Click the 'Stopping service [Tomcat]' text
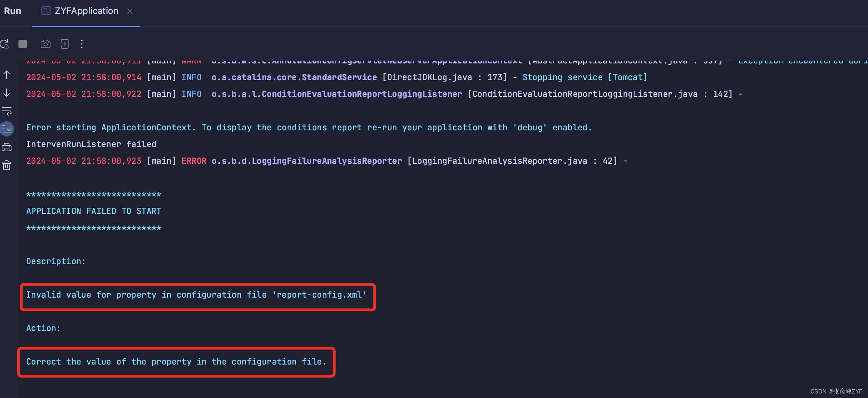The image size is (868, 398). 585,77
